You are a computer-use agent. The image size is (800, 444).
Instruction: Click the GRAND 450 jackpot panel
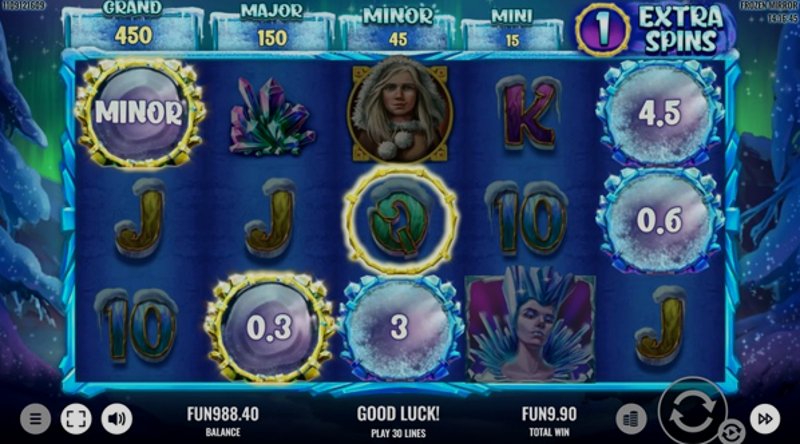[x=134, y=26]
